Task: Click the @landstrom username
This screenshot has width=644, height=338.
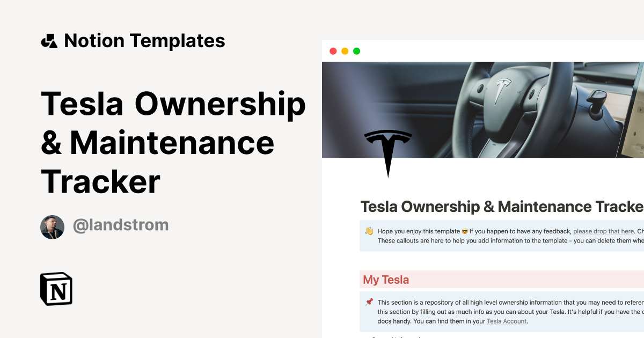Action: point(121,226)
